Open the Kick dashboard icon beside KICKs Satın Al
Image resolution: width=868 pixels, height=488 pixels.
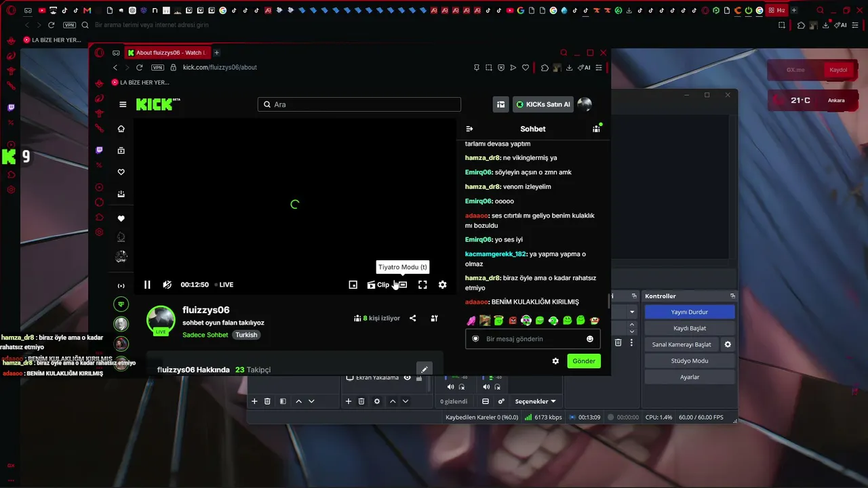[500, 104]
